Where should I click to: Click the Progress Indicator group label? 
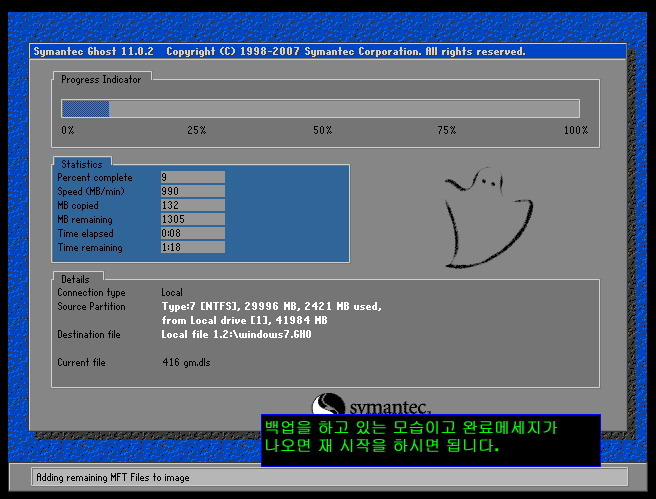pos(101,79)
